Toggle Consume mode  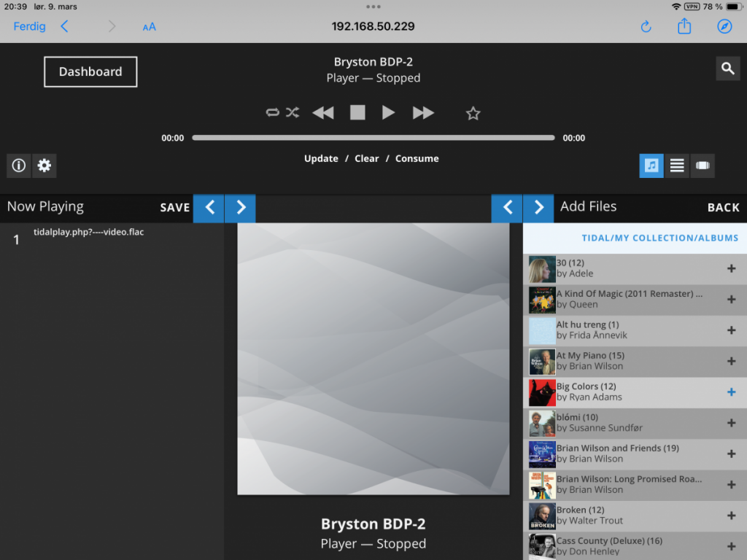(417, 158)
